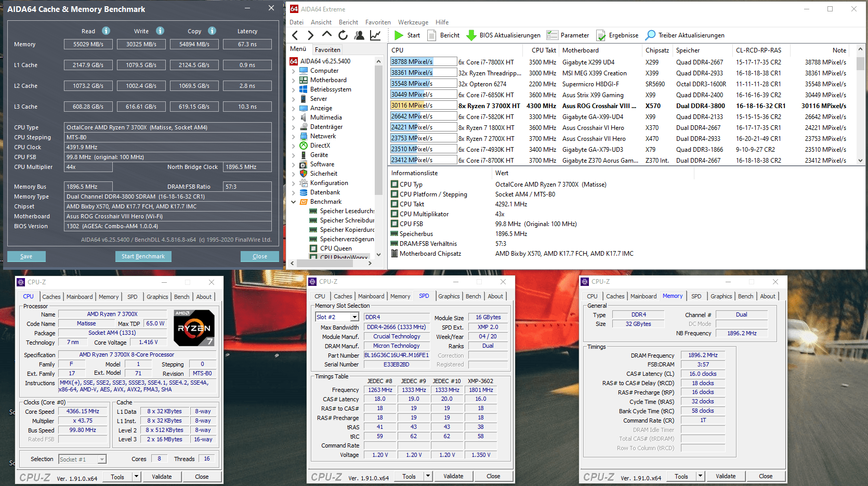Toggle CPU Multiplikator checkbox
The image size is (868, 486).
394,214
